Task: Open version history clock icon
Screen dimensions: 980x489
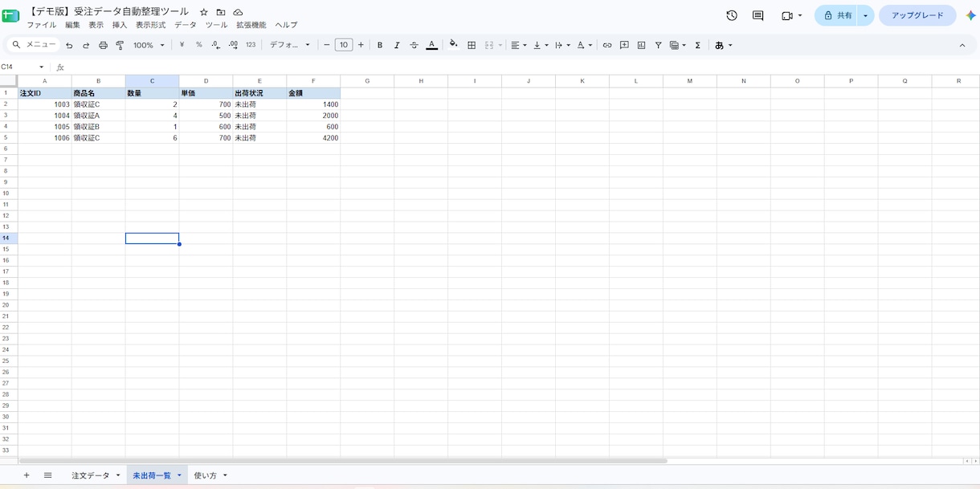Action: 732,15
